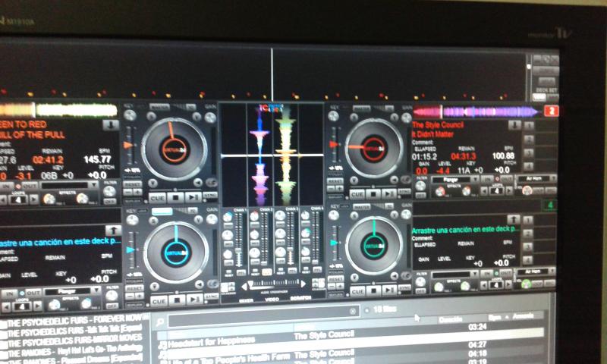Stop the blue deck 3

pos(177,300)
